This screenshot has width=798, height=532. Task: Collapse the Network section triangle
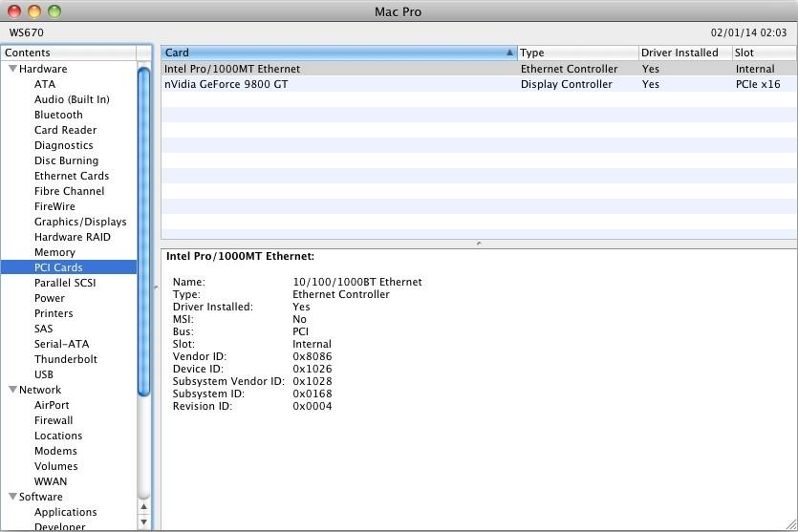point(12,390)
